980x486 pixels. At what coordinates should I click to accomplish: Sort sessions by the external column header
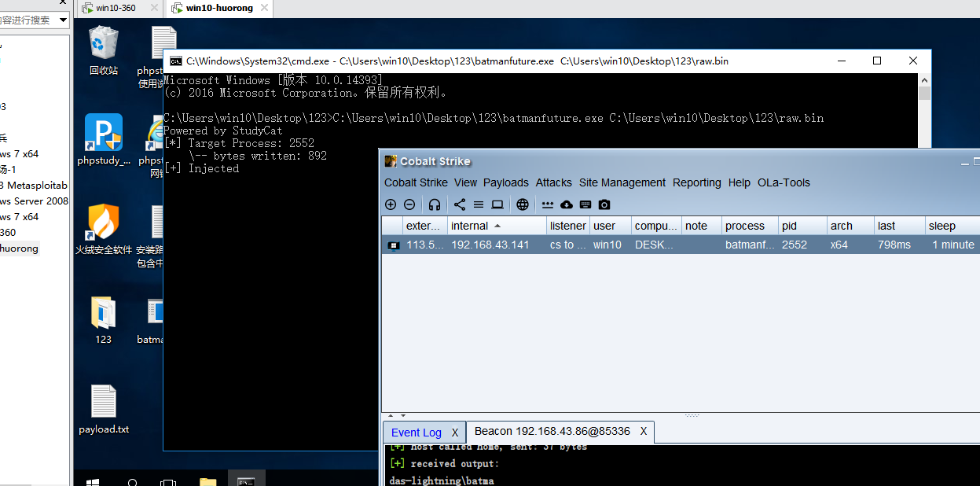(424, 226)
